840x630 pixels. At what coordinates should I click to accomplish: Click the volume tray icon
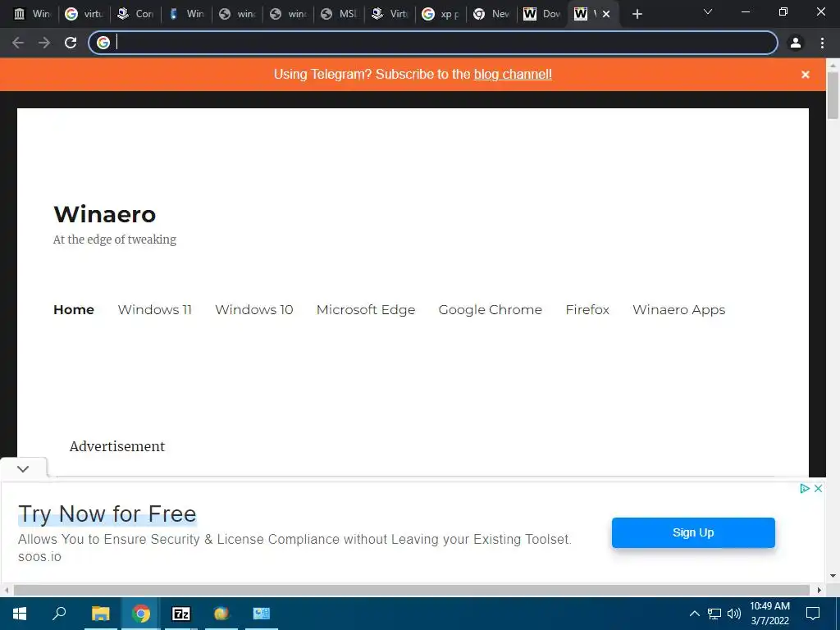pyautogui.click(x=734, y=614)
